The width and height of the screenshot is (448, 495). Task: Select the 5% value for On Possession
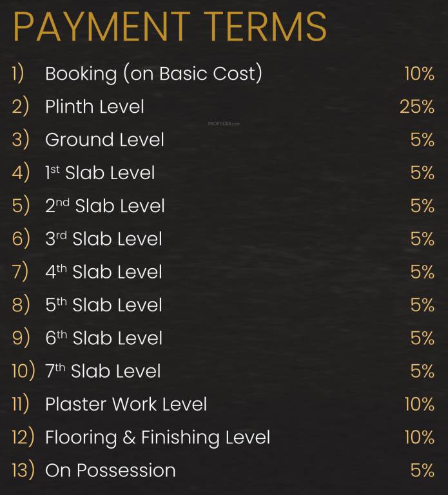pos(422,471)
